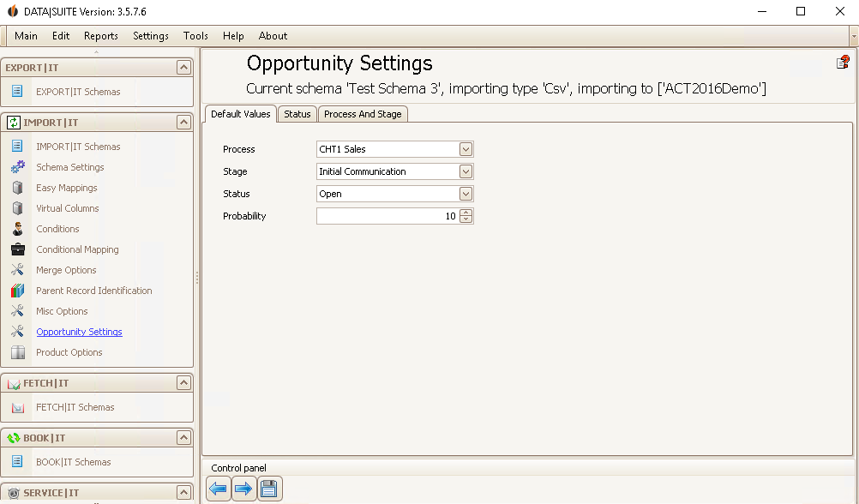Click the sidebar splitter grip handle

197,278
